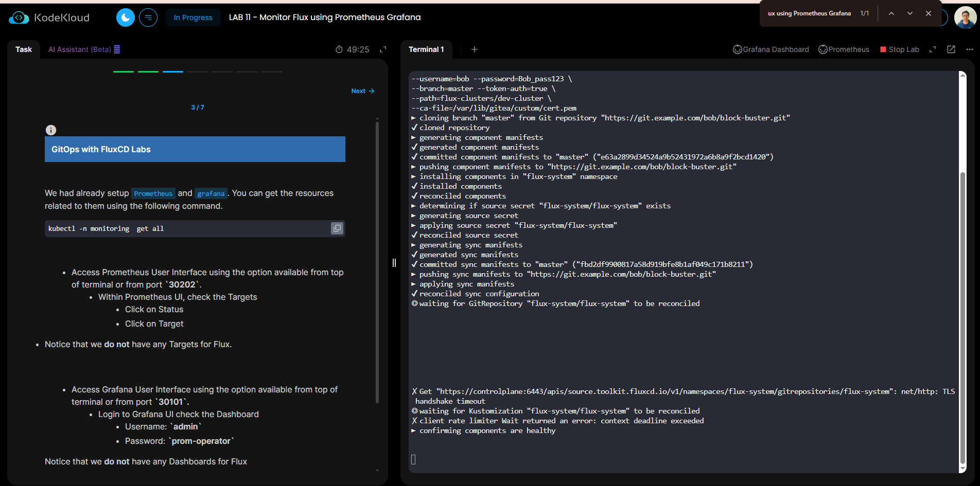Open user profile avatar menu
This screenshot has width=980, height=486.
click(x=965, y=17)
